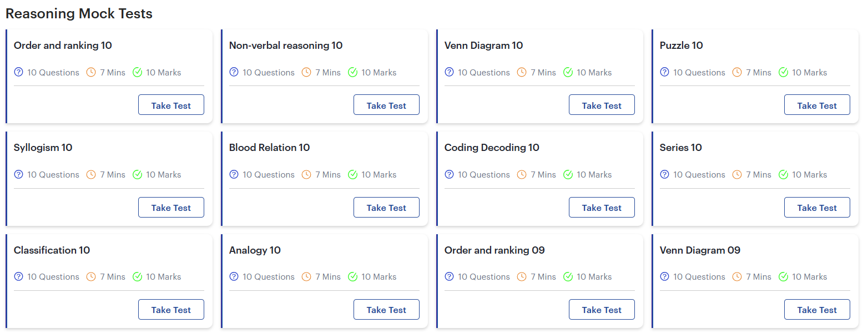Start the Order and ranking 09 test

pos(602,309)
